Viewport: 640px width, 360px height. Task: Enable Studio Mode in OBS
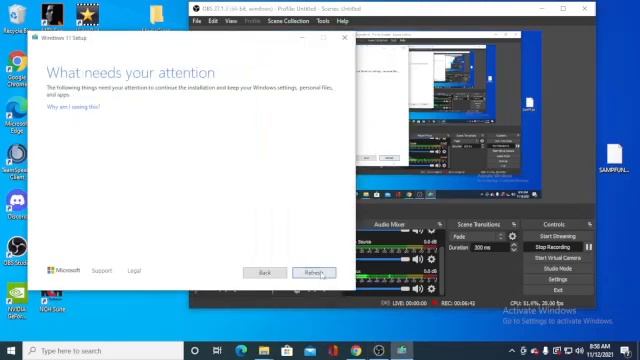558,269
